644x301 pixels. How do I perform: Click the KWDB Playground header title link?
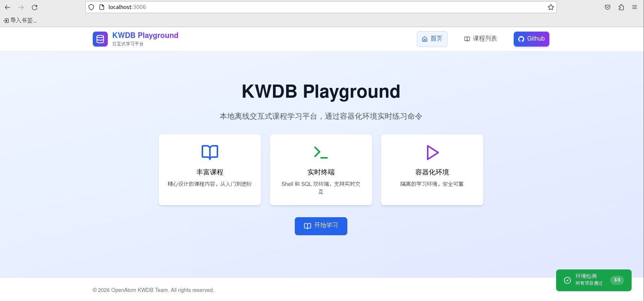[x=145, y=35]
